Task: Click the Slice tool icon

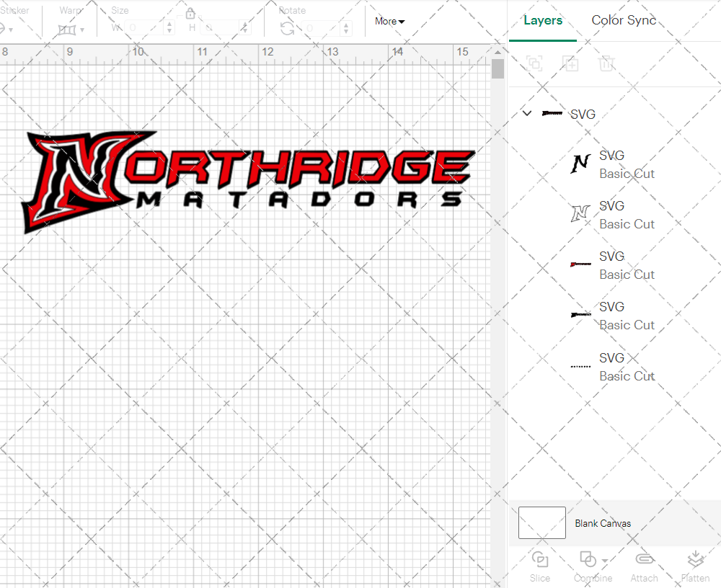Action: 540,559
